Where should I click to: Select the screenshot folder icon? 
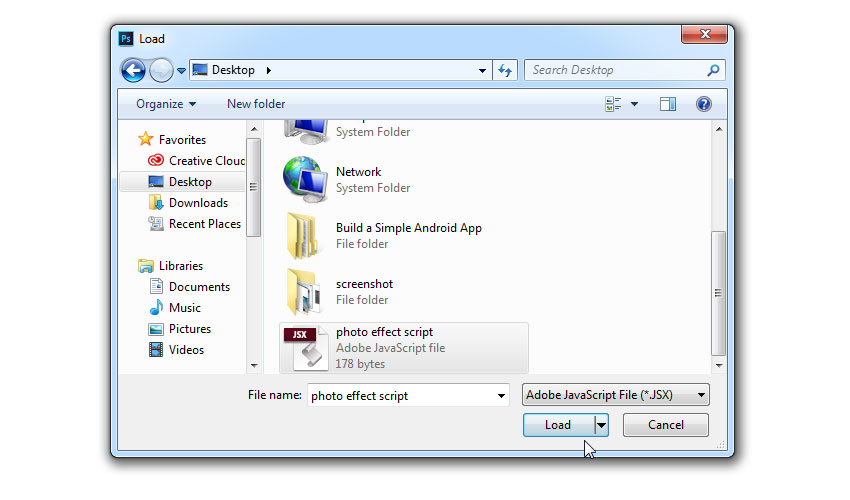coord(304,292)
